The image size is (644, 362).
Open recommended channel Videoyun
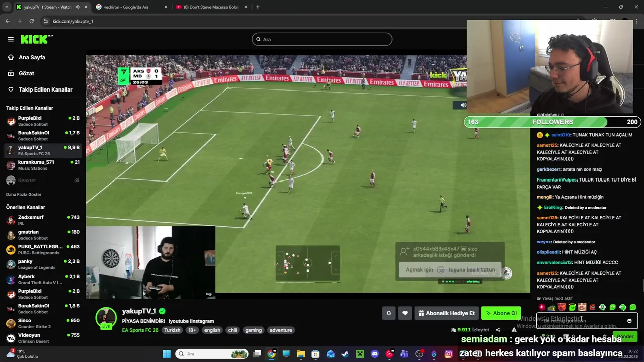coord(43,338)
